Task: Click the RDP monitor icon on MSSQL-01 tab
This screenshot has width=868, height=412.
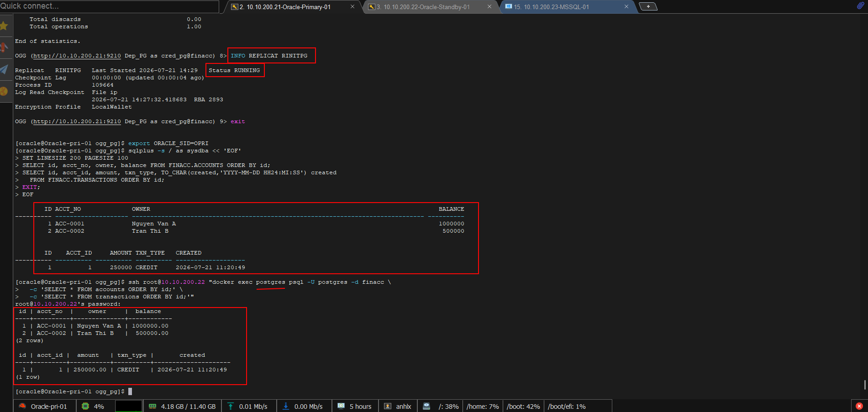Action: click(509, 7)
